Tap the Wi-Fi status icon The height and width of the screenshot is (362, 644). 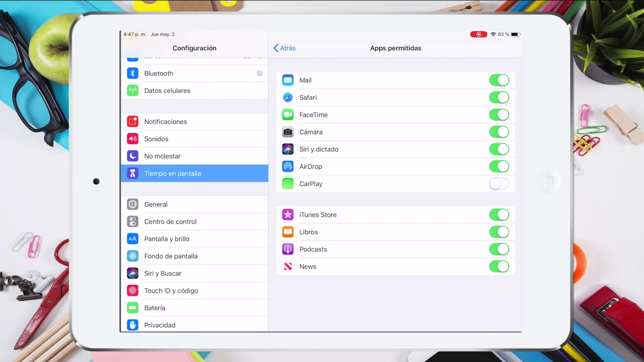click(x=493, y=34)
